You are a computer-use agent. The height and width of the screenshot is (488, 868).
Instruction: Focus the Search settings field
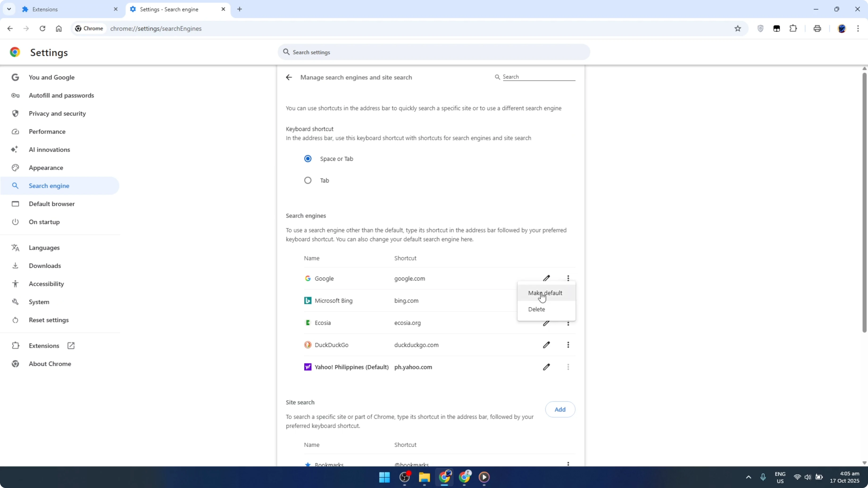[434, 52]
